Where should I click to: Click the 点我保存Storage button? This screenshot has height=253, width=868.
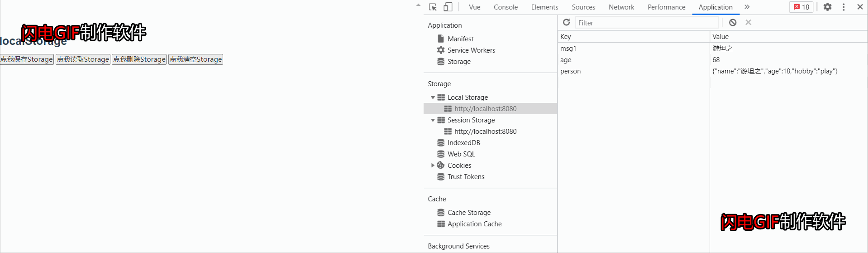pos(27,59)
